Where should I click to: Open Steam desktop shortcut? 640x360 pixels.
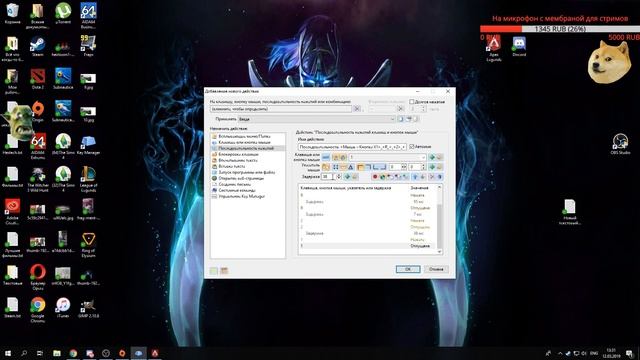pyautogui.click(x=38, y=46)
